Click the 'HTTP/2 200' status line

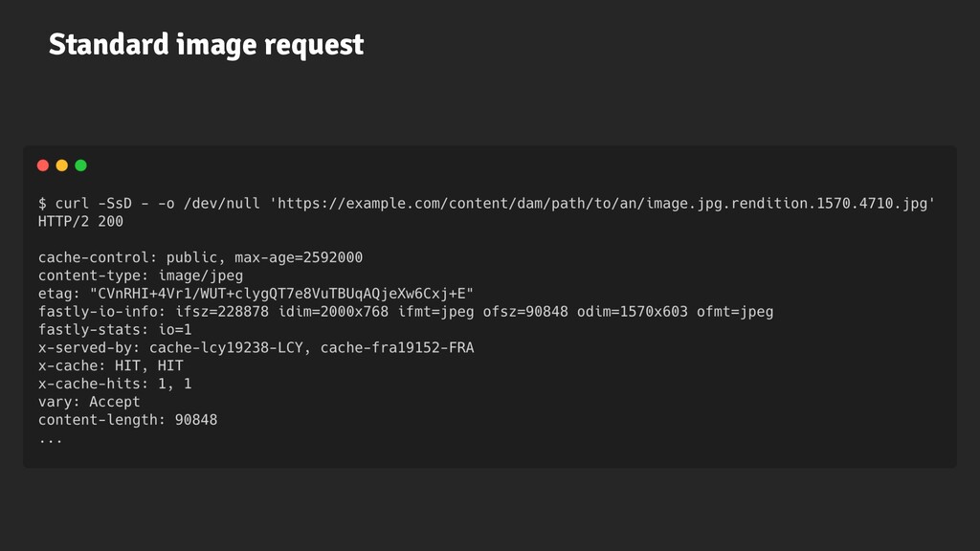80,222
